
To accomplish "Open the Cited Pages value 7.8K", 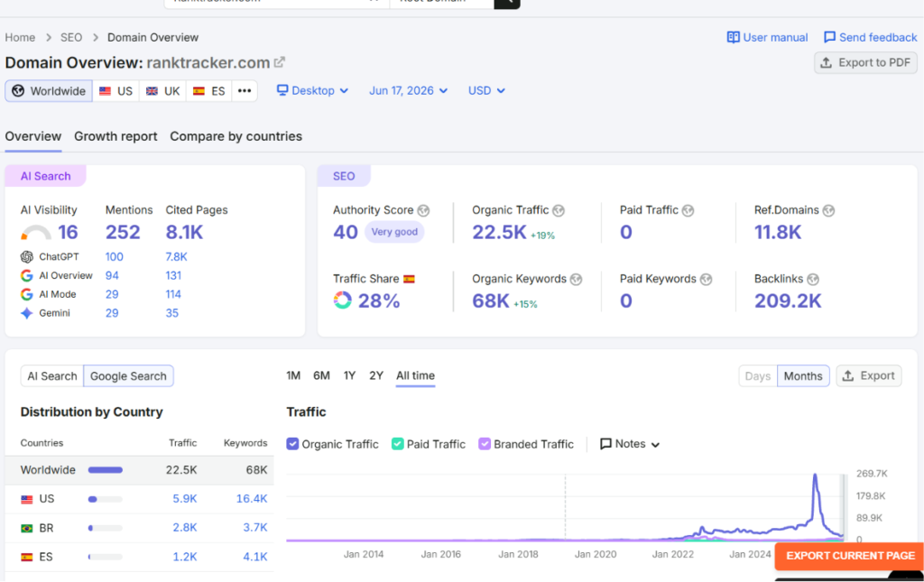I will point(176,257).
